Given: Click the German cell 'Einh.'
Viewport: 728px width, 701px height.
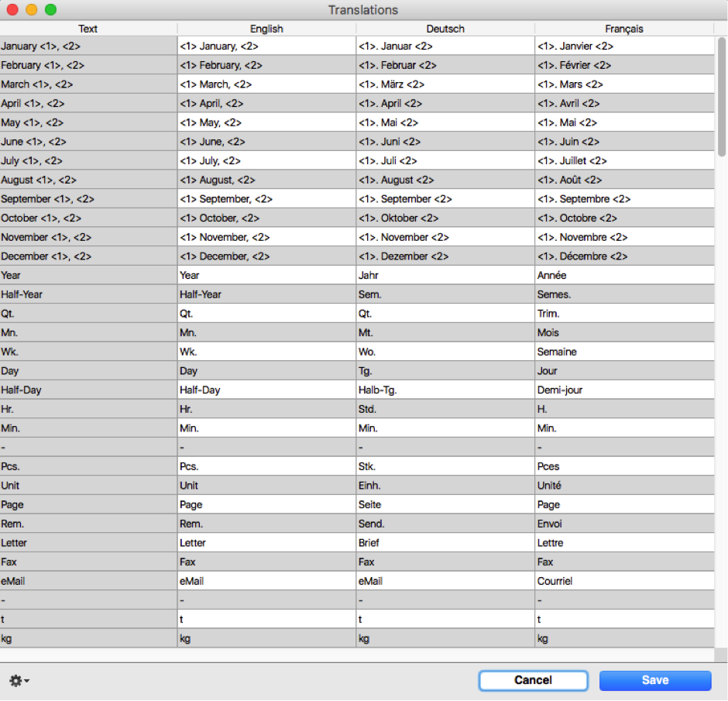Looking at the screenshot, I should pos(445,486).
